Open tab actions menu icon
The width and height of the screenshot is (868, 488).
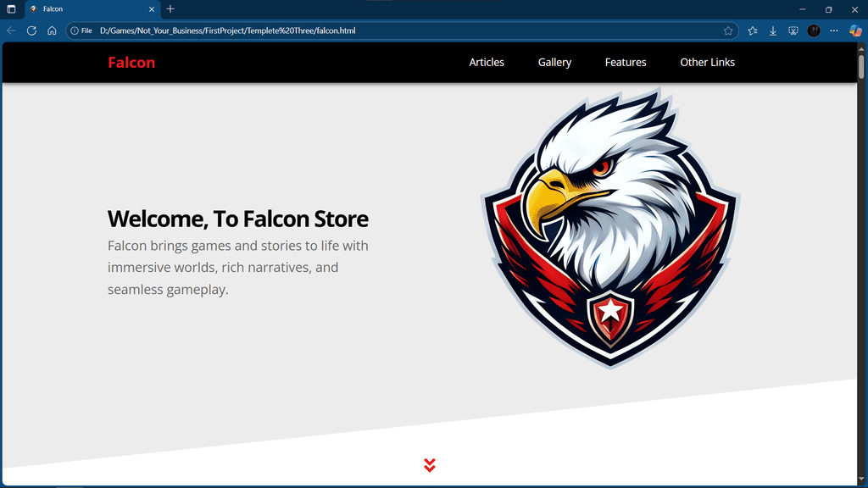[x=11, y=8]
